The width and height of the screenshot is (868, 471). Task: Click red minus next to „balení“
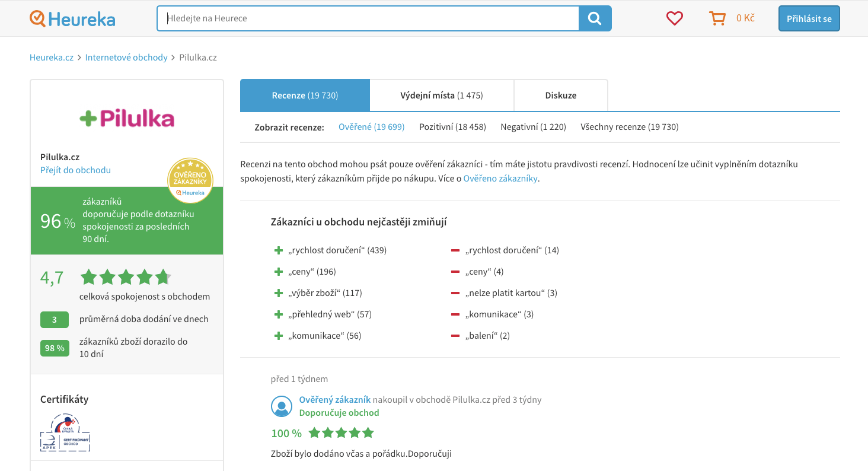click(x=455, y=336)
